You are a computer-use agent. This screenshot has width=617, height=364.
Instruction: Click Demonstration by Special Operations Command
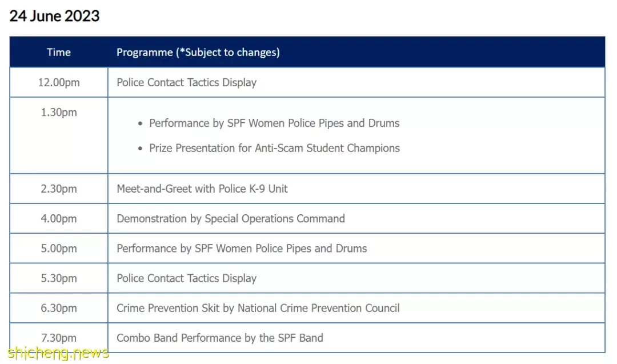tap(231, 219)
